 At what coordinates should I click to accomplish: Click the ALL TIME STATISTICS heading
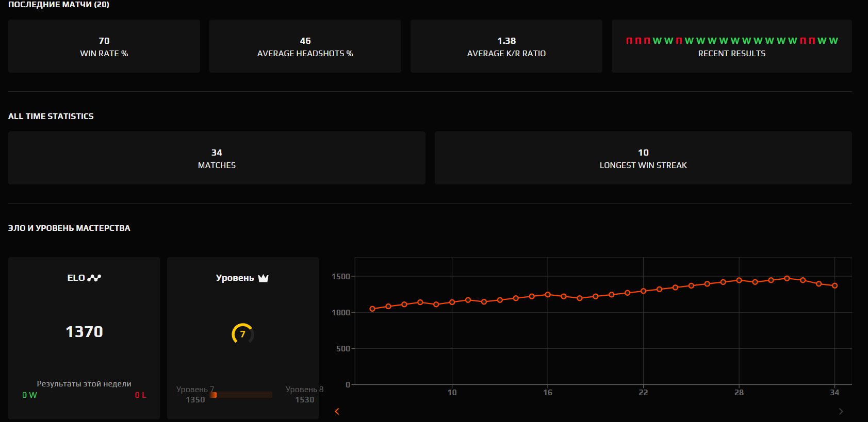coord(51,116)
